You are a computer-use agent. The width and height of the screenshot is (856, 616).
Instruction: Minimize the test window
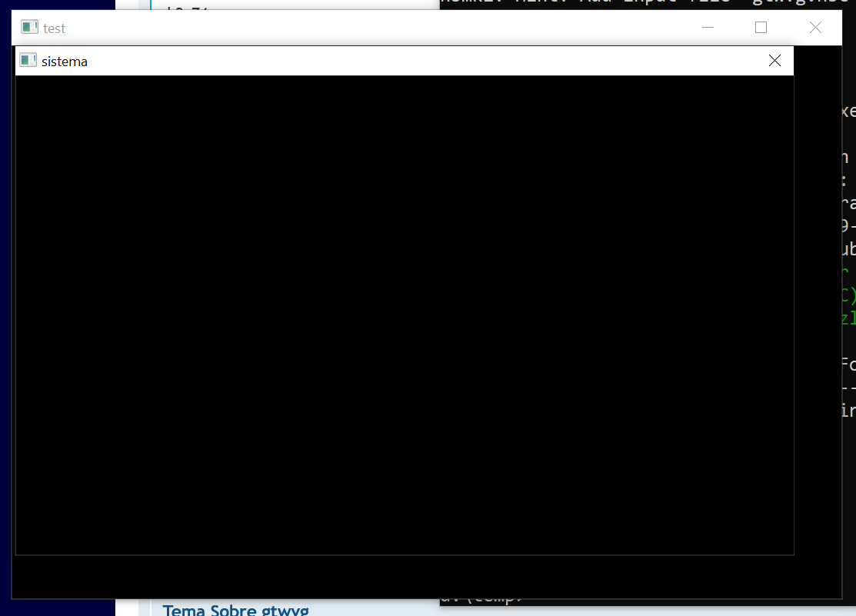[x=708, y=28]
